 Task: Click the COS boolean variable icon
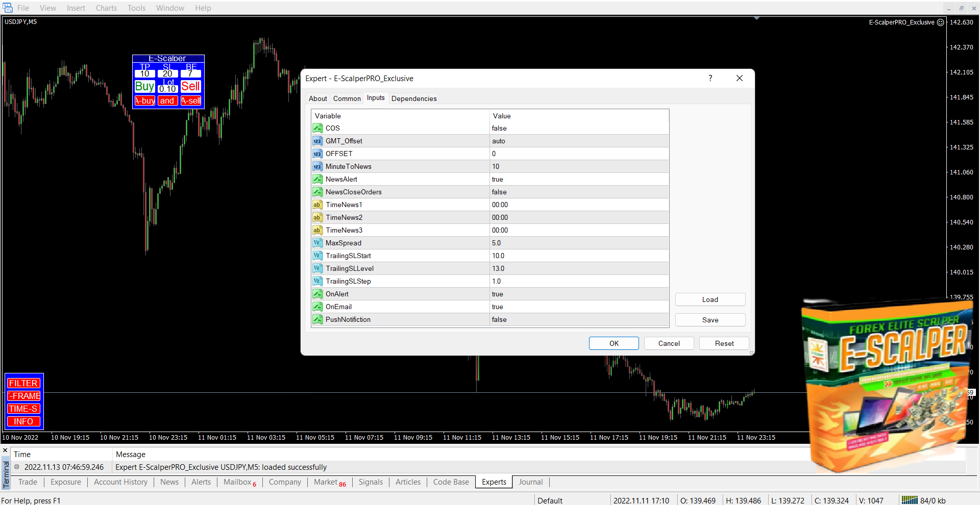click(x=317, y=128)
